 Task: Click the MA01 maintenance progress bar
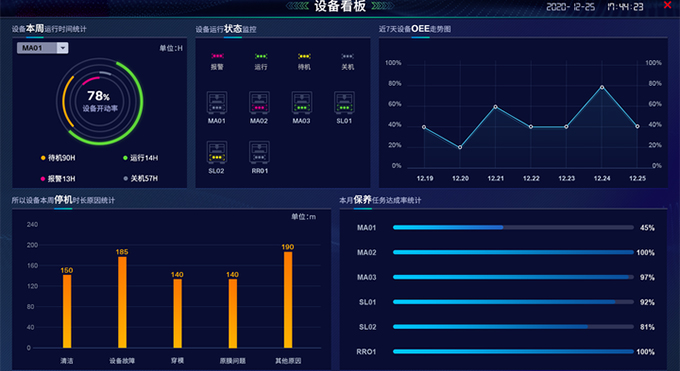[x=513, y=227]
